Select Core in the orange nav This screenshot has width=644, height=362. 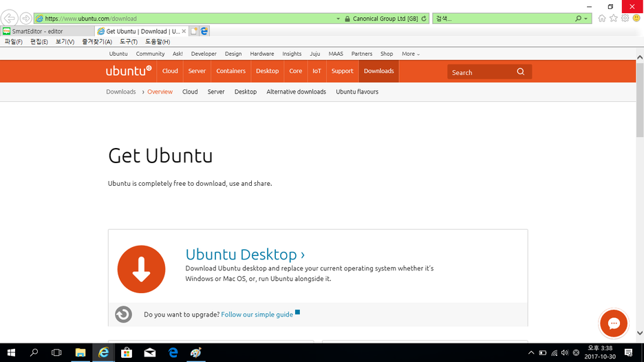[295, 71]
